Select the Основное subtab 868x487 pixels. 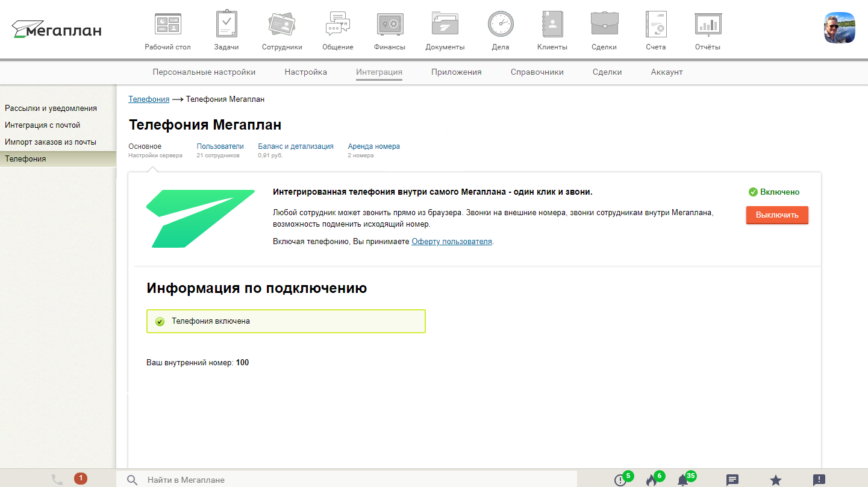[145, 146]
